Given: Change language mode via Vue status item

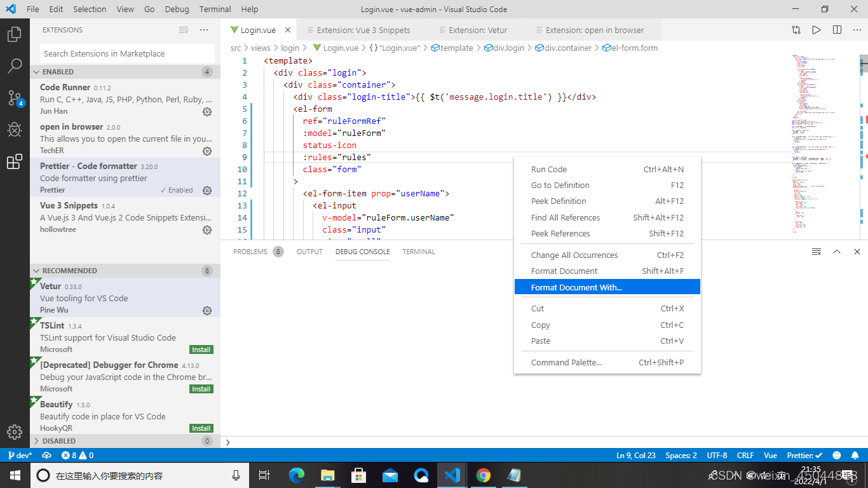Looking at the screenshot, I should point(770,456).
